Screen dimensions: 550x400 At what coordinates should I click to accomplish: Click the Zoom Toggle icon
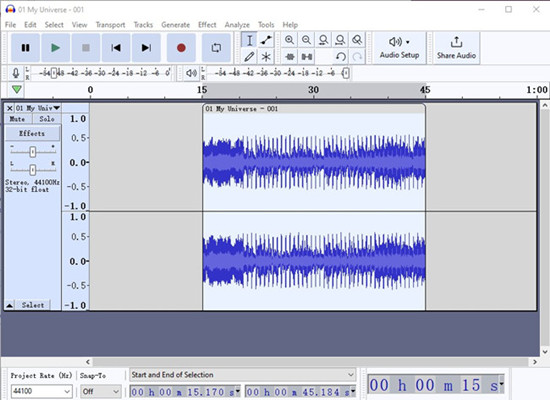(x=357, y=40)
